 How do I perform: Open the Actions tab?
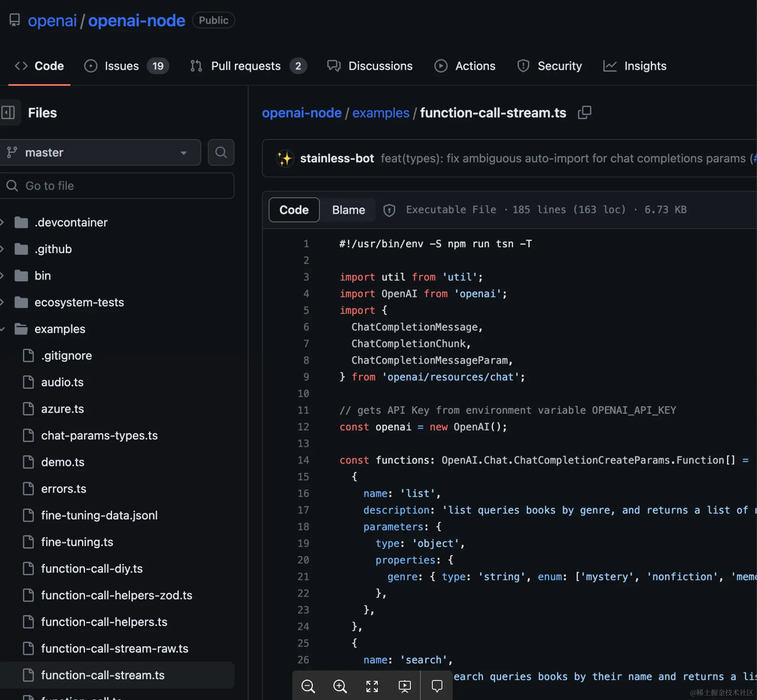465,66
